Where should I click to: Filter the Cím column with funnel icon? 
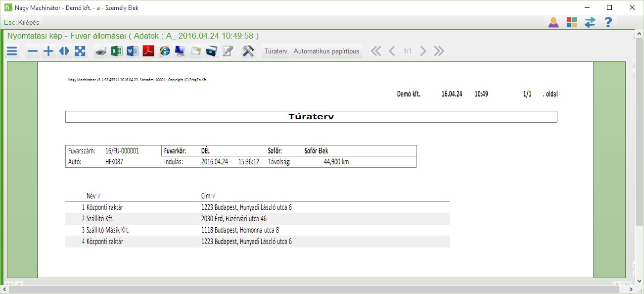(x=214, y=196)
